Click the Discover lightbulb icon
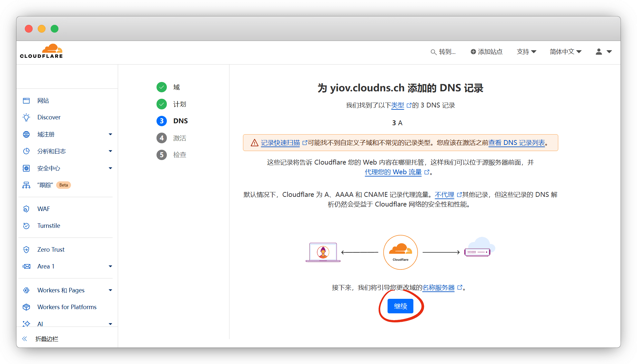Viewport: 637px width, 364px height. (26, 117)
